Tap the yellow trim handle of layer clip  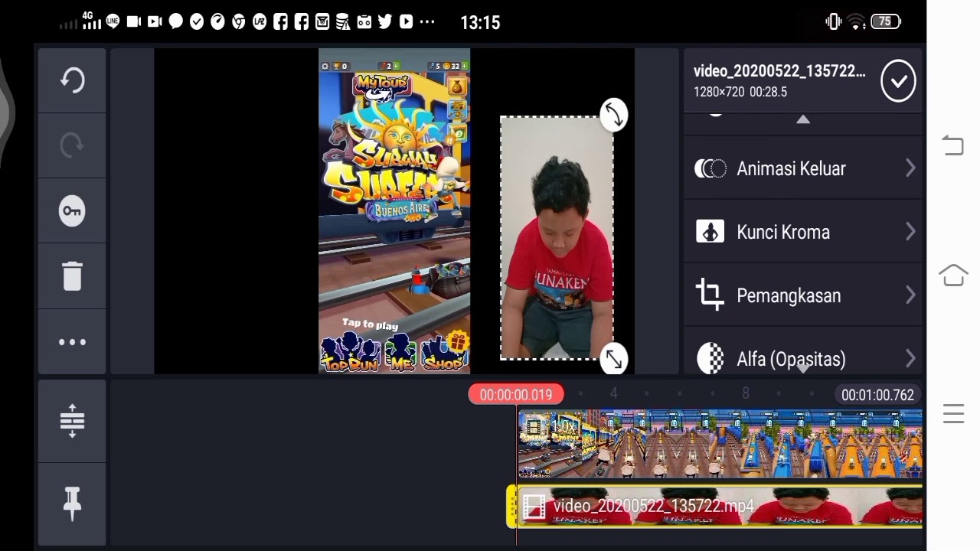[x=512, y=507]
